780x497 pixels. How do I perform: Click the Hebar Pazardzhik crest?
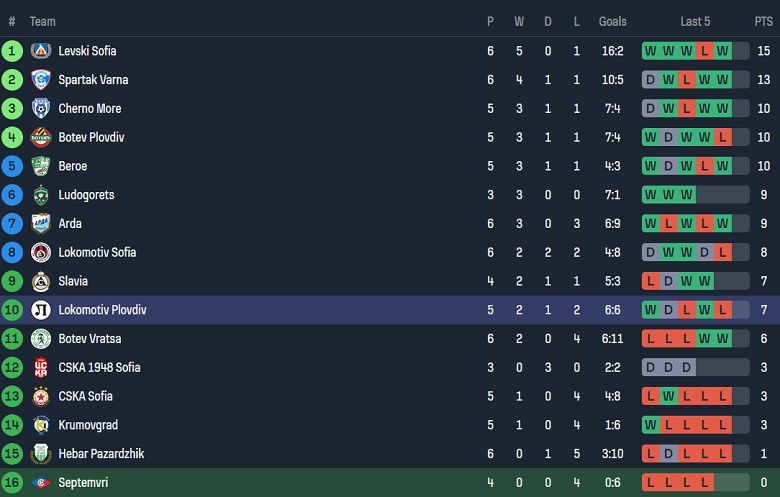pyautogui.click(x=41, y=454)
